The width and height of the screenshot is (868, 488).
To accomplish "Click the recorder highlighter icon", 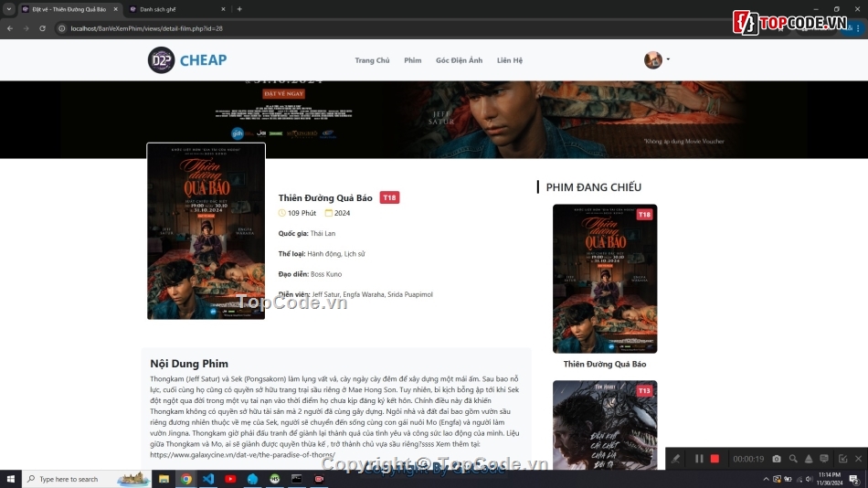I will [809, 459].
